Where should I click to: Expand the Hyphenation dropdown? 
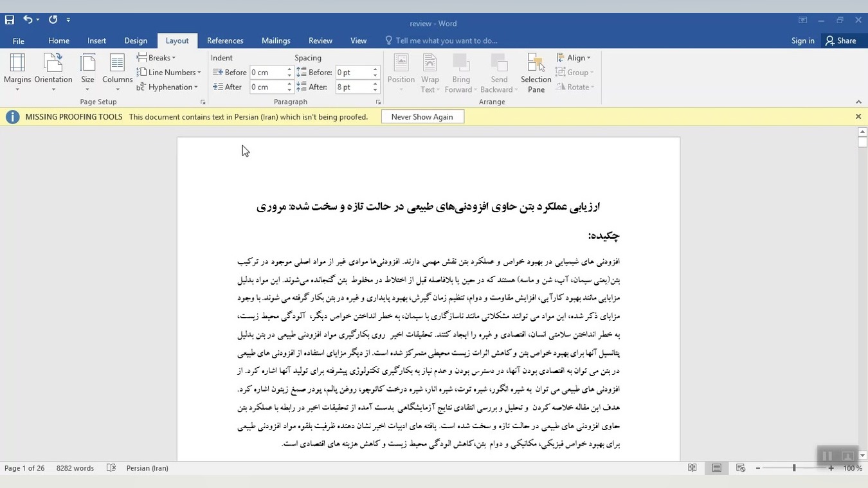(167, 87)
